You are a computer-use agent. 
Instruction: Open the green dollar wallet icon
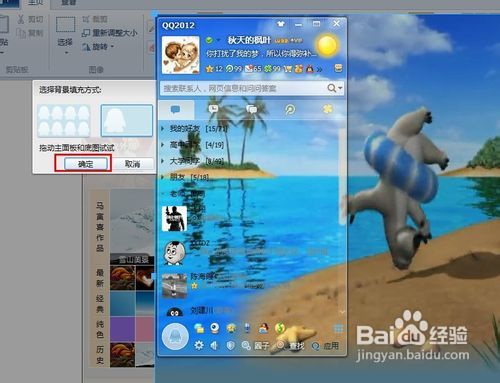(280, 328)
